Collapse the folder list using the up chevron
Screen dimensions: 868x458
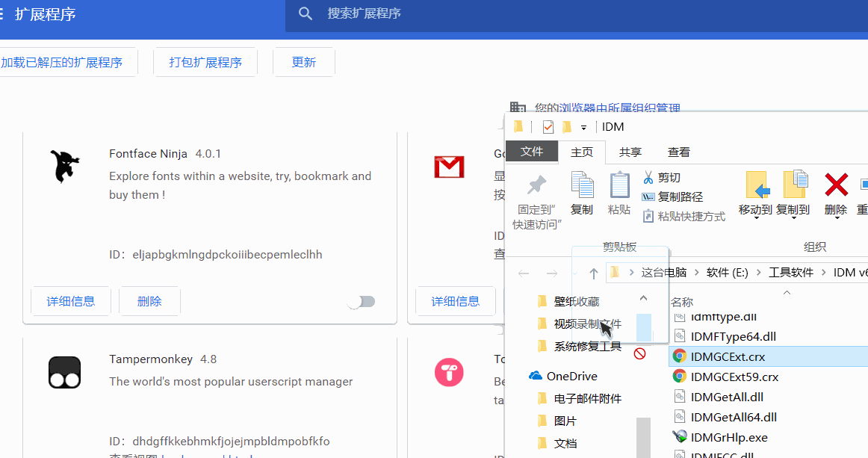(642, 297)
